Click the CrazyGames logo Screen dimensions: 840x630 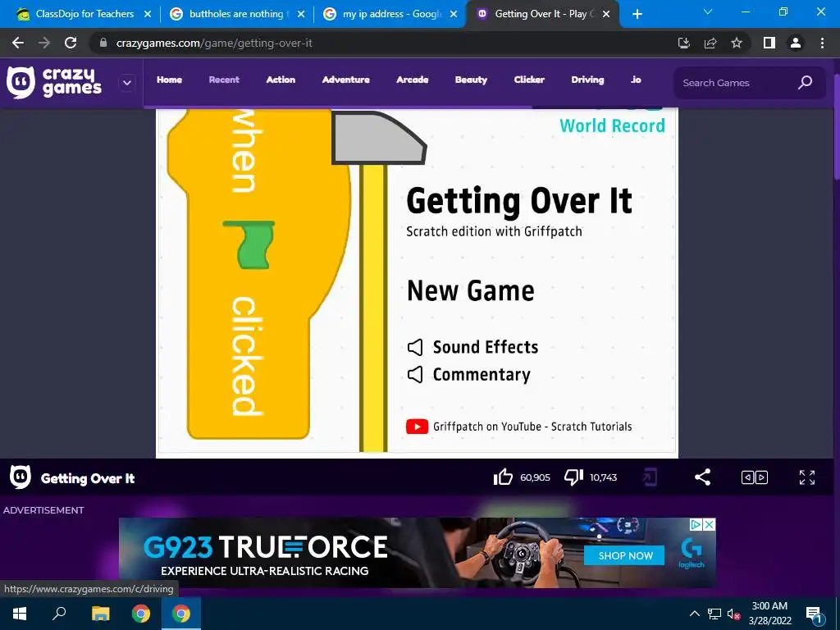[54, 83]
